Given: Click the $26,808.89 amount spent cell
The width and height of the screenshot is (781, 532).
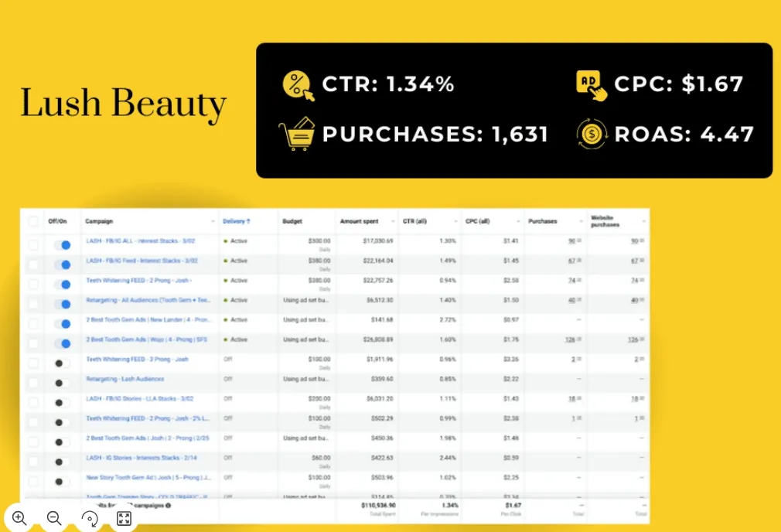Looking at the screenshot, I should point(378,339).
